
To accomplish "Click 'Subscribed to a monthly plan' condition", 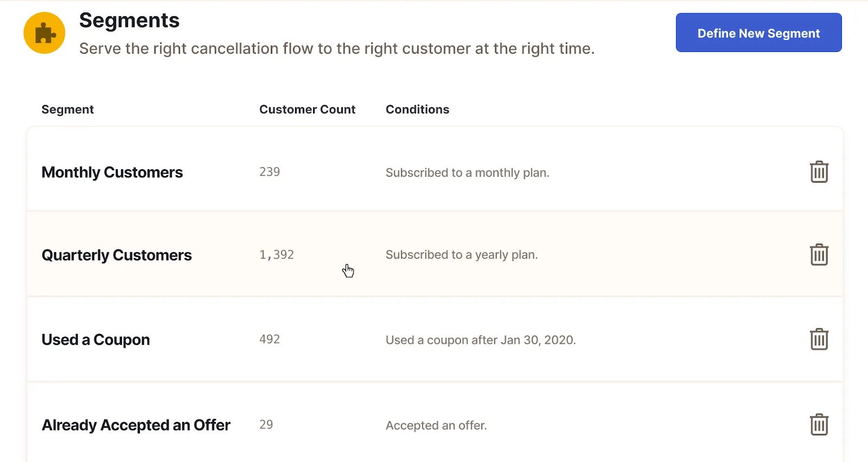I will click(468, 173).
